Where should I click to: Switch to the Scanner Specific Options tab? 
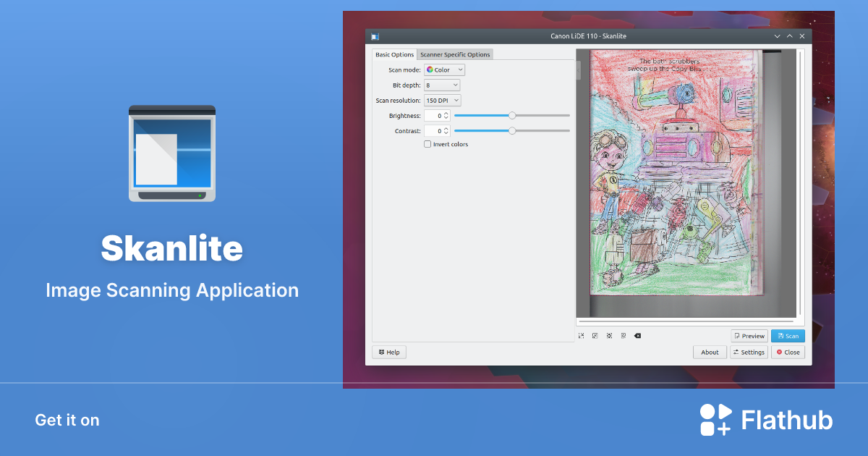[x=455, y=54]
